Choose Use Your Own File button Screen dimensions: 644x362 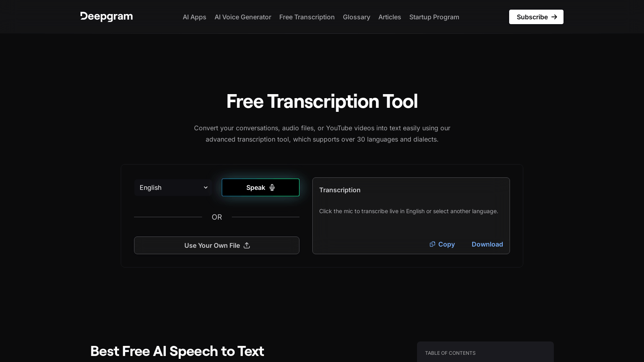pyautogui.click(x=217, y=245)
